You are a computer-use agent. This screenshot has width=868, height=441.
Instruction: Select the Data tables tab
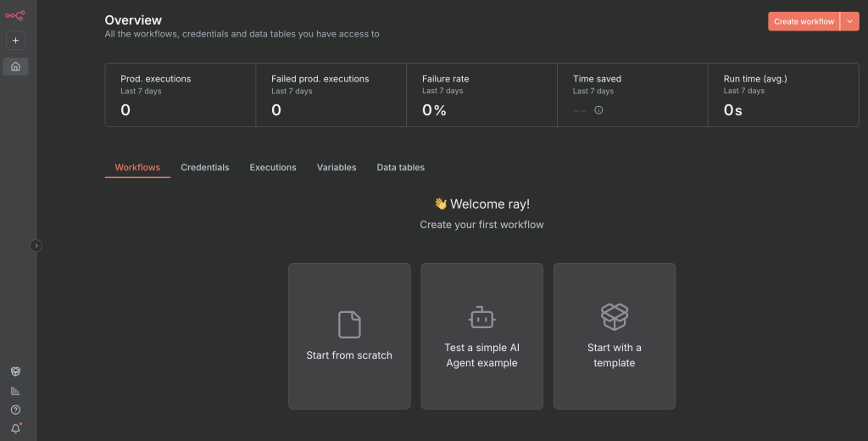pos(401,168)
